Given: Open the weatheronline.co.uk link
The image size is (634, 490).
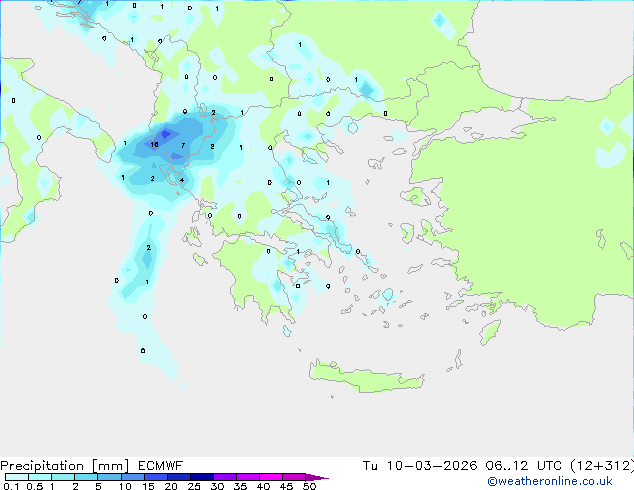Looking at the screenshot, I should point(550,481).
